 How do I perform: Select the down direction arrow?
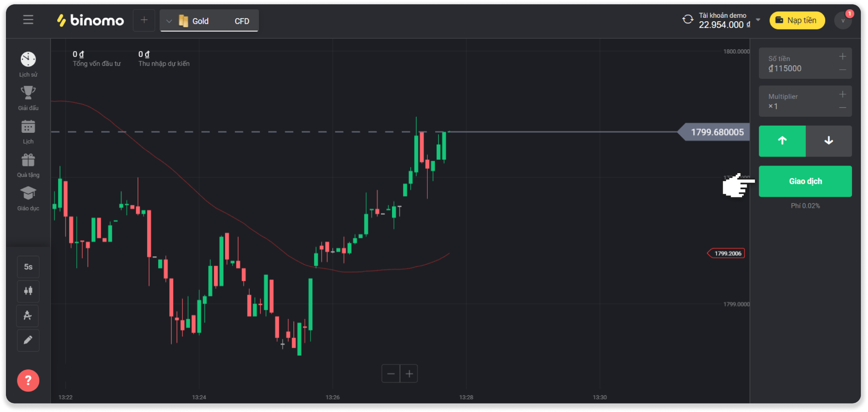(829, 141)
